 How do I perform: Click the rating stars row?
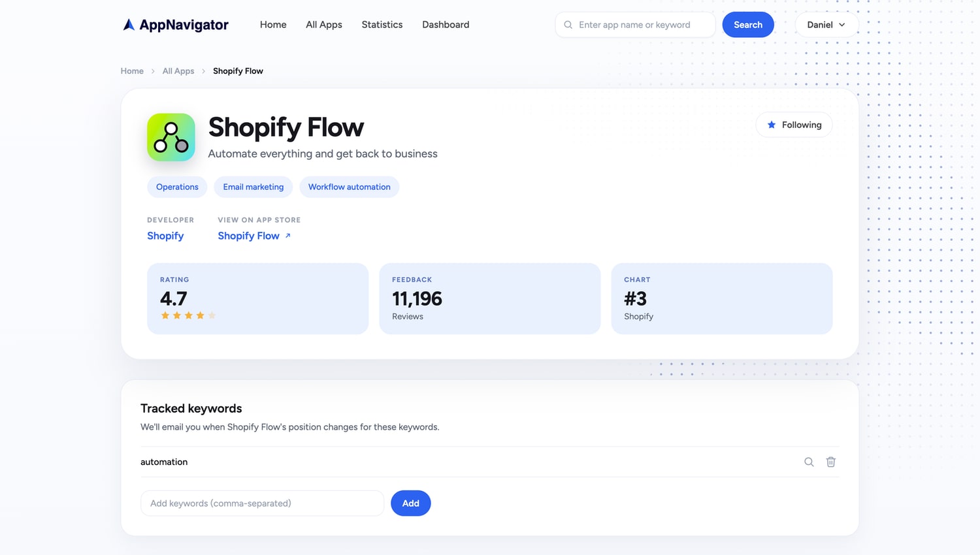pyautogui.click(x=188, y=315)
